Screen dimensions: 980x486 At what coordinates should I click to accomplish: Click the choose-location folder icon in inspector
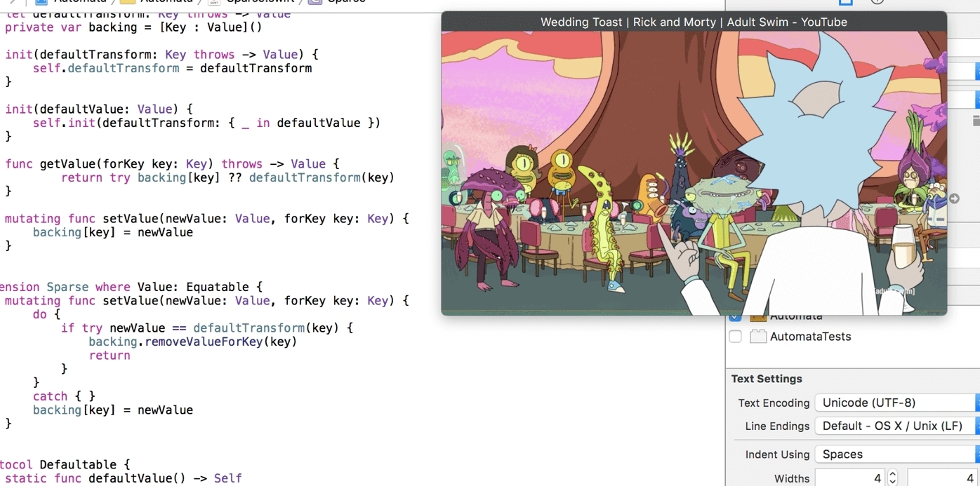(x=976, y=121)
